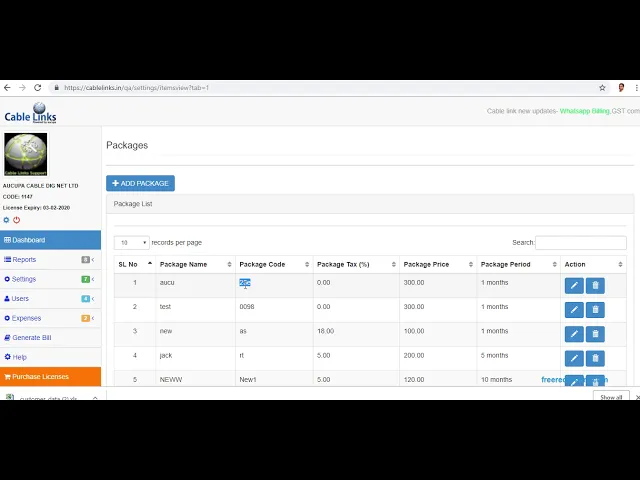Click the Users count badge

click(85, 299)
